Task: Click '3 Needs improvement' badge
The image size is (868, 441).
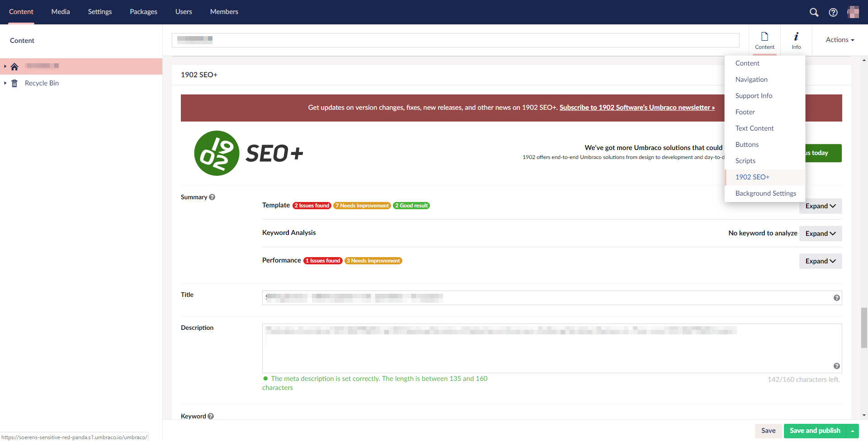Action: [x=373, y=261]
